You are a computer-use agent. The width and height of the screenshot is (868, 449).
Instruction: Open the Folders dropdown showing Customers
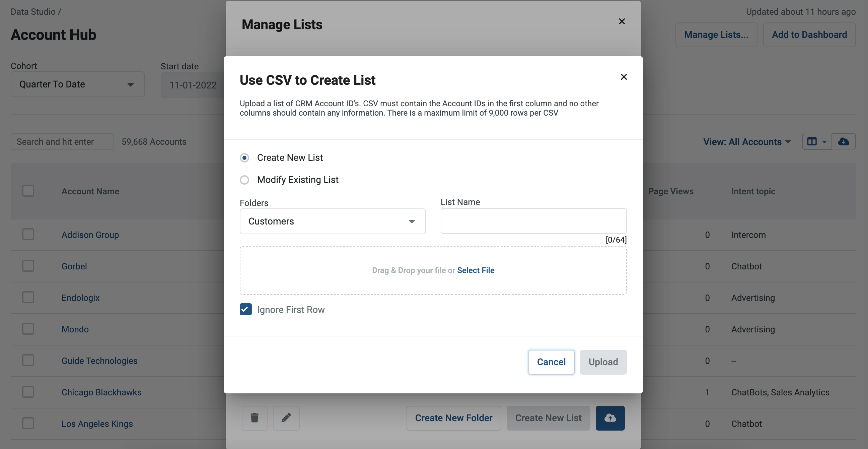coord(333,221)
